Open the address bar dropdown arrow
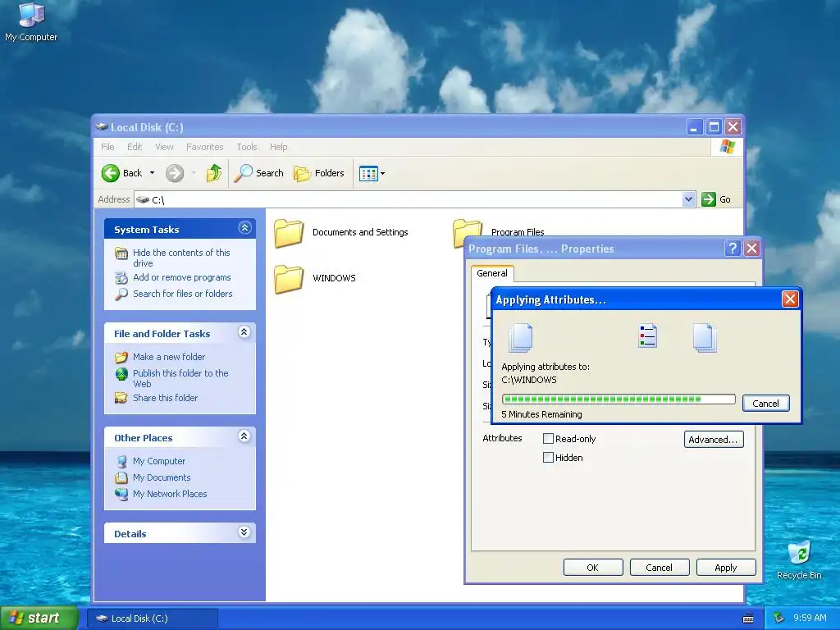 688,199
